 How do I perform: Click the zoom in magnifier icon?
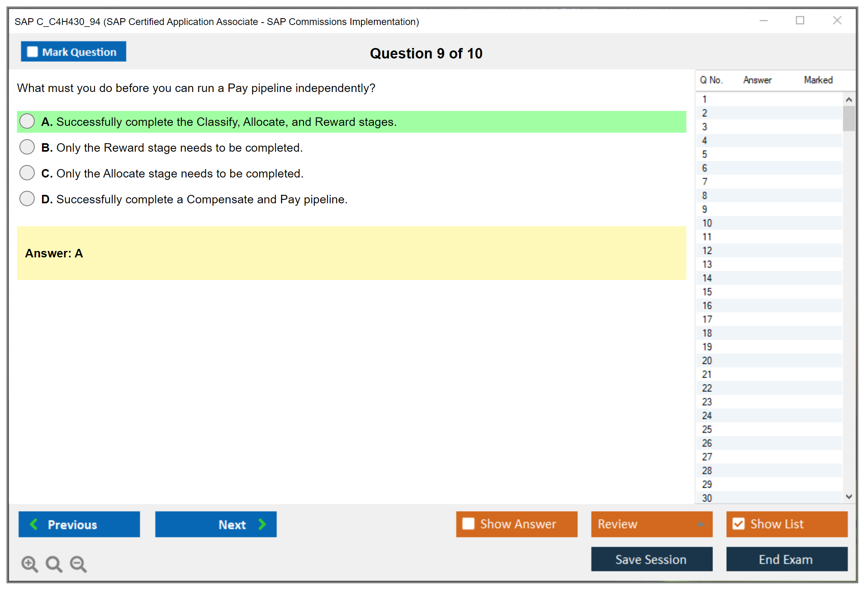tap(29, 564)
